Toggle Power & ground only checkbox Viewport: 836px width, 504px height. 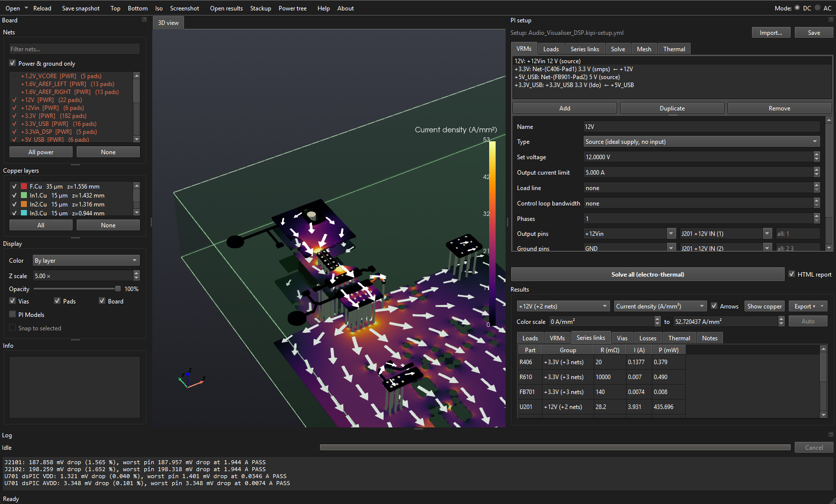(x=12, y=63)
